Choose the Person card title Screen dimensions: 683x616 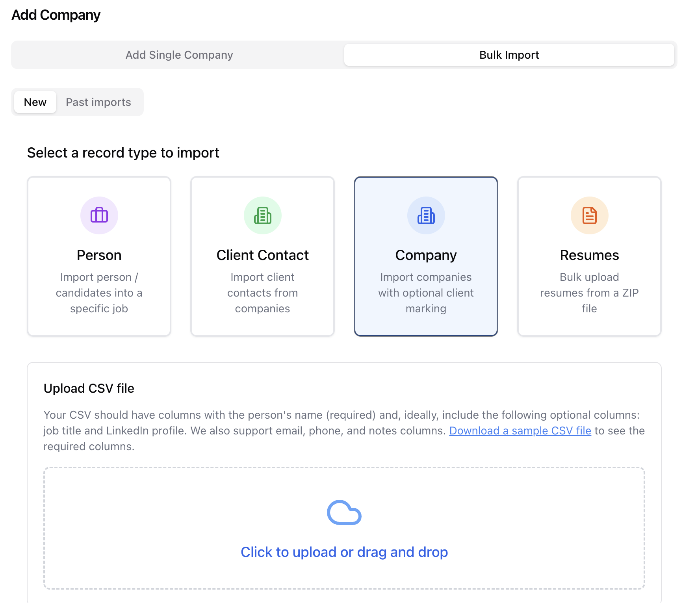coord(99,255)
